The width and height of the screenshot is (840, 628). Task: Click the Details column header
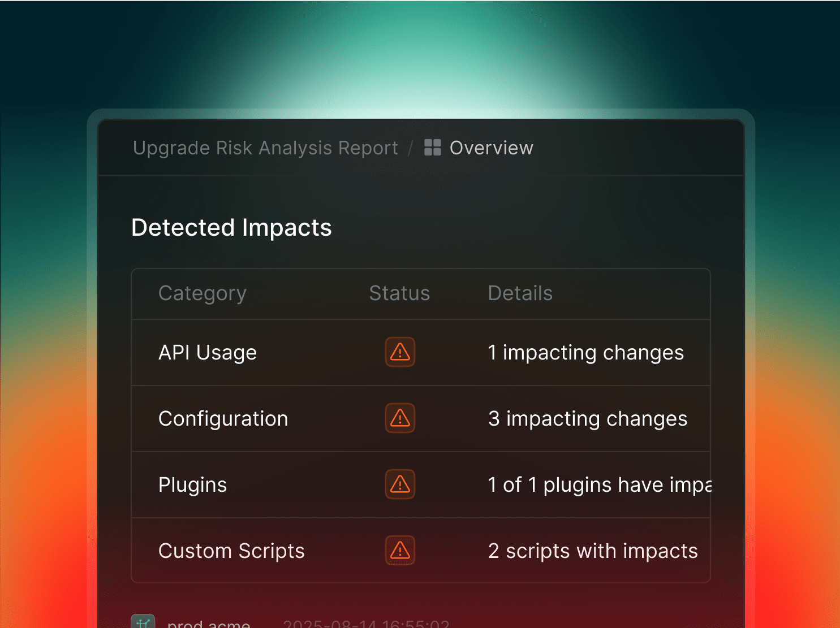pos(520,293)
